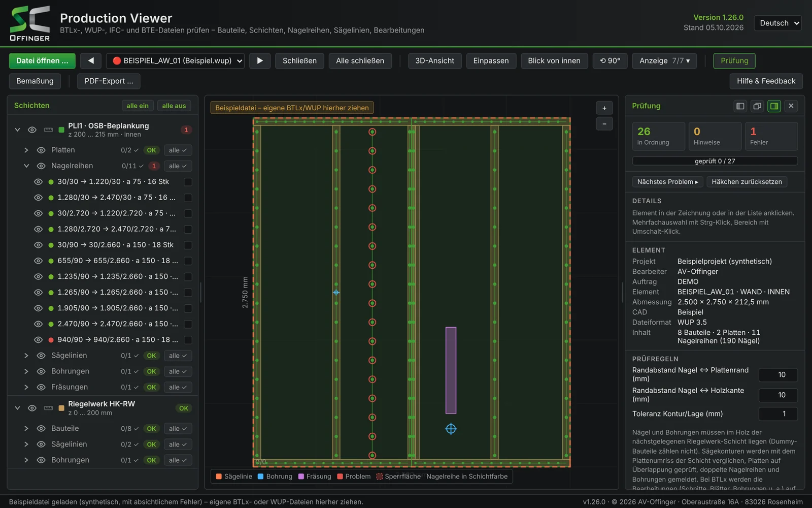This screenshot has width=812, height=508.
Task: Check the box for nail row 30/30 → 1.220/30
Action: point(188,182)
